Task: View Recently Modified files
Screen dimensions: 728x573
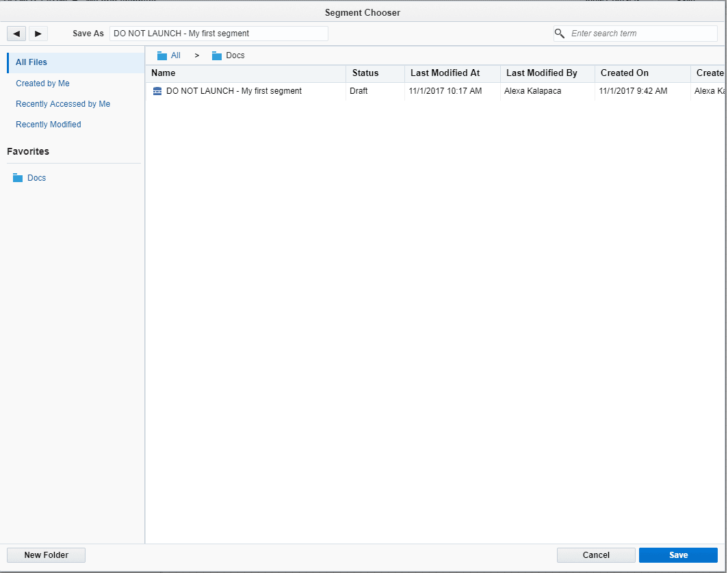Action: coord(48,124)
